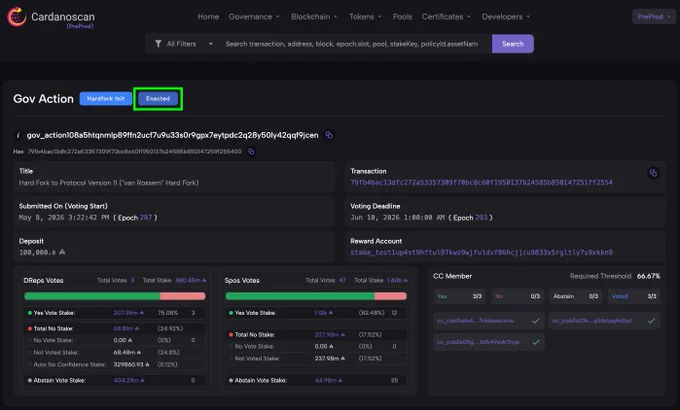Select the CC Member Yes 3/3 filter
Viewport: 680px width, 410px height.
(x=459, y=296)
